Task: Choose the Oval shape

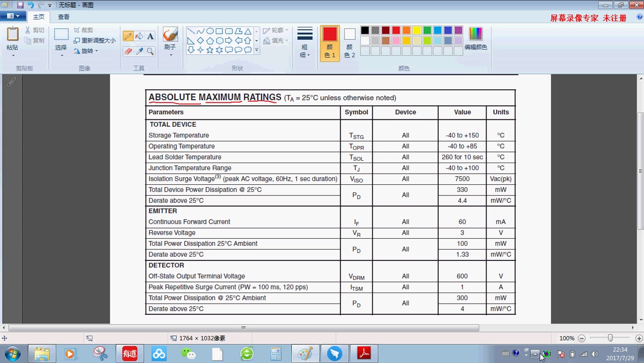Action: tap(210, 31)
